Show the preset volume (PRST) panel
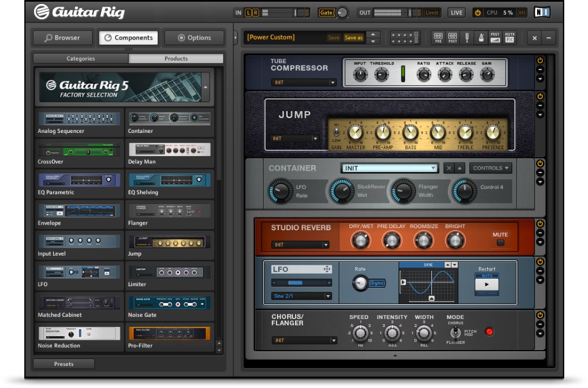The width and height of the screenshot is (588, 388). pyautogui.click(x=495, y=38)
